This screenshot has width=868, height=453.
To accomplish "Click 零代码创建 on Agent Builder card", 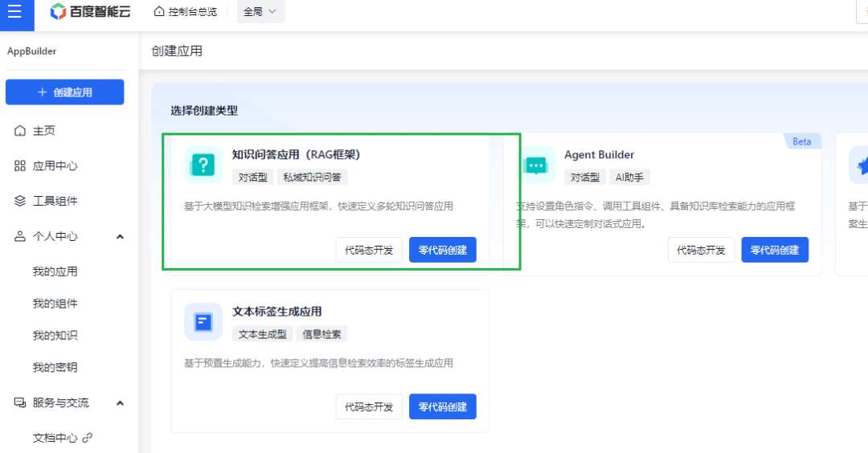I will (775, 250).
